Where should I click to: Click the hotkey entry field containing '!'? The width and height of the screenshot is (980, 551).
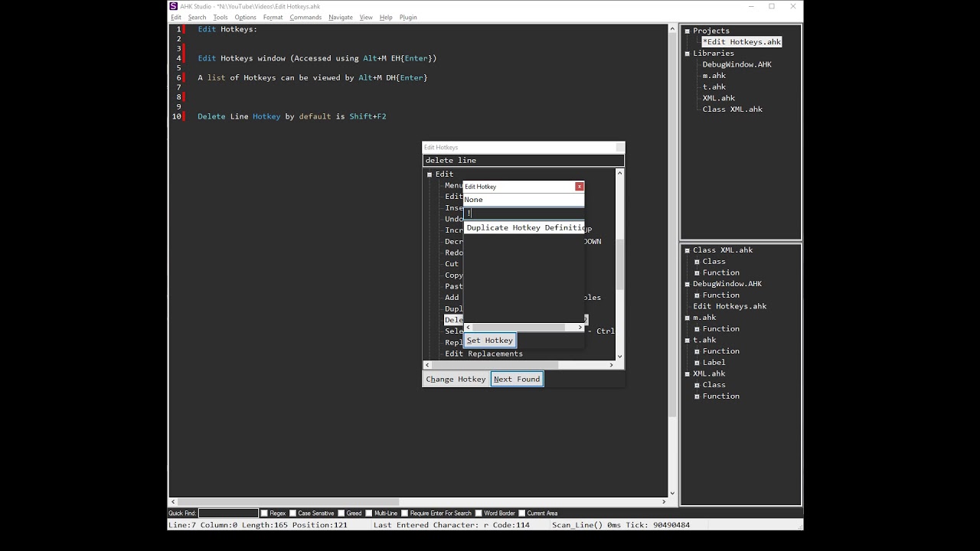point(524,214)
